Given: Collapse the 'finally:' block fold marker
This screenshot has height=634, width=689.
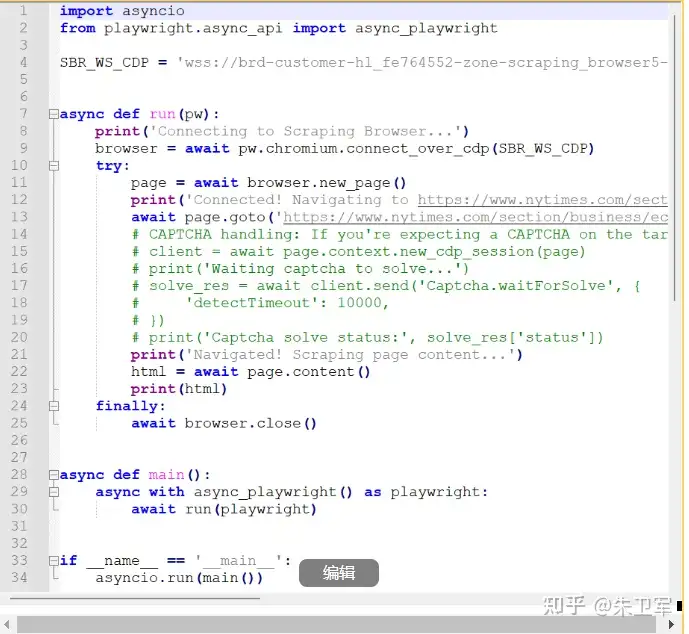Looking at the screenshot, I should 54,406.
